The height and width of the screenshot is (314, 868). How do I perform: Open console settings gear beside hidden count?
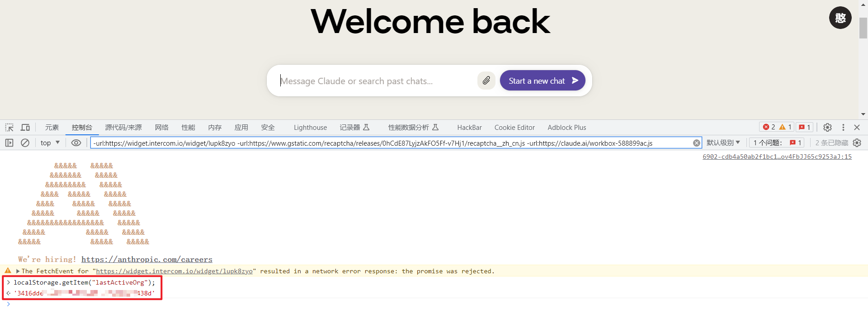tap(857, 143)
